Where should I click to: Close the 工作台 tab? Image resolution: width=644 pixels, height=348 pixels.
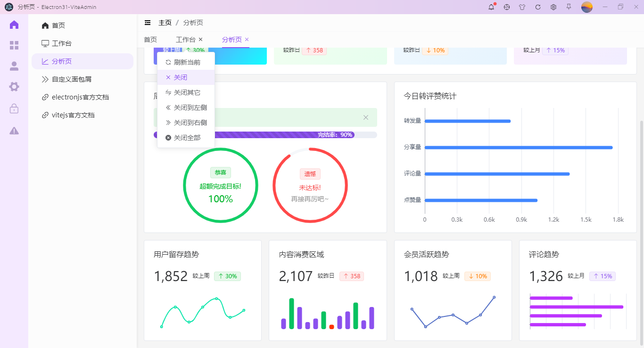[200, 40]
